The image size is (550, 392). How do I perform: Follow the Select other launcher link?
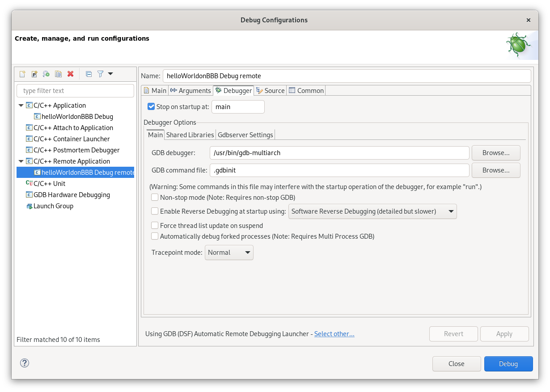(334, 333)
